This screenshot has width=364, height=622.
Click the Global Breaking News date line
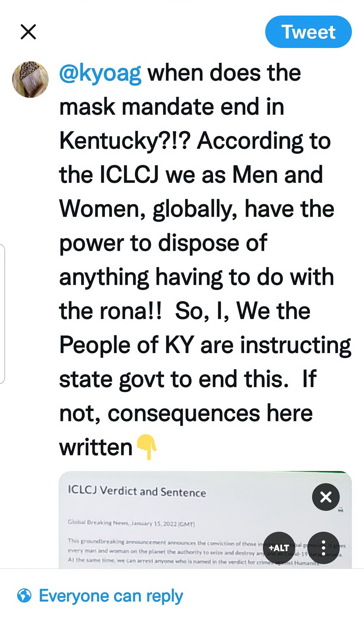[x=131, y=523]
